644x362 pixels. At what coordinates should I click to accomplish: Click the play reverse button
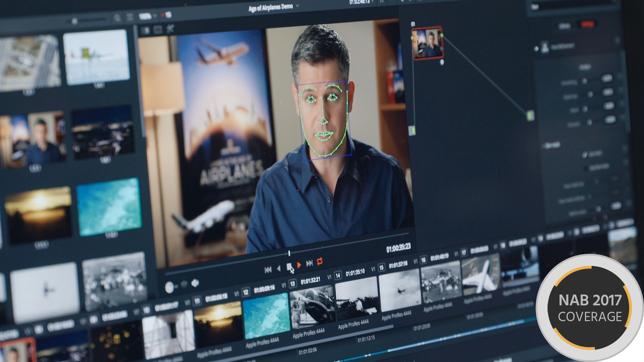coord(279,268)
